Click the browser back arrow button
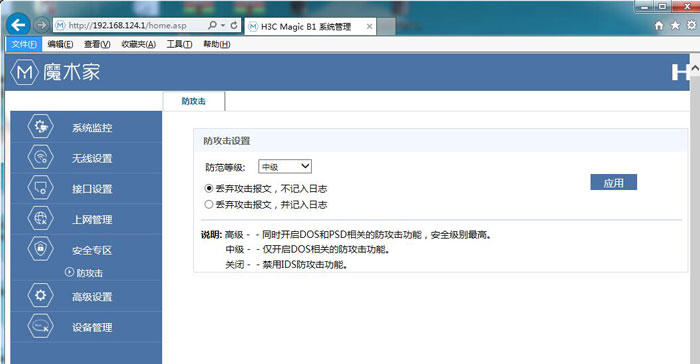Image resolution: width=700 pixels, height=364 pixels. tap(18, 25)
